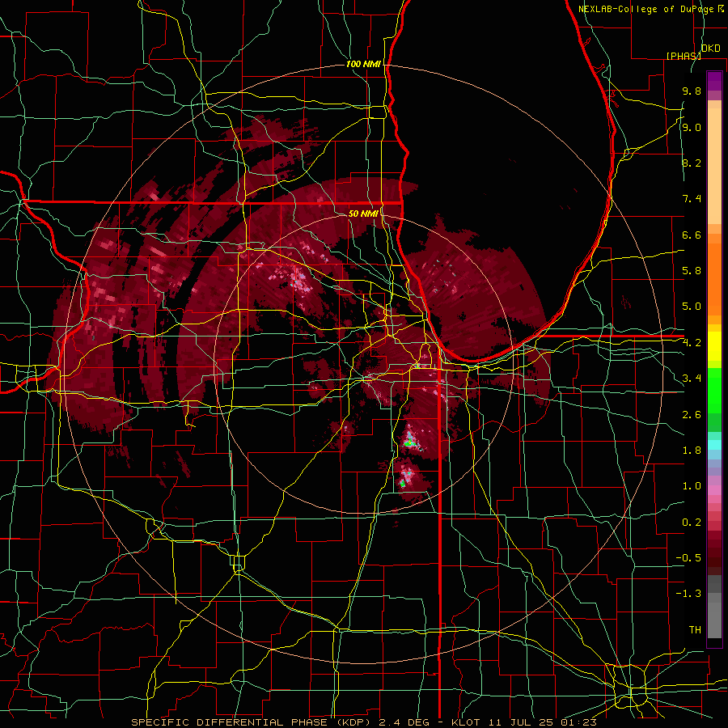Click the -1.3 value on the scale
Image resolution: width=728 pixels, height=728 pixels.
[x=688, y=594]
